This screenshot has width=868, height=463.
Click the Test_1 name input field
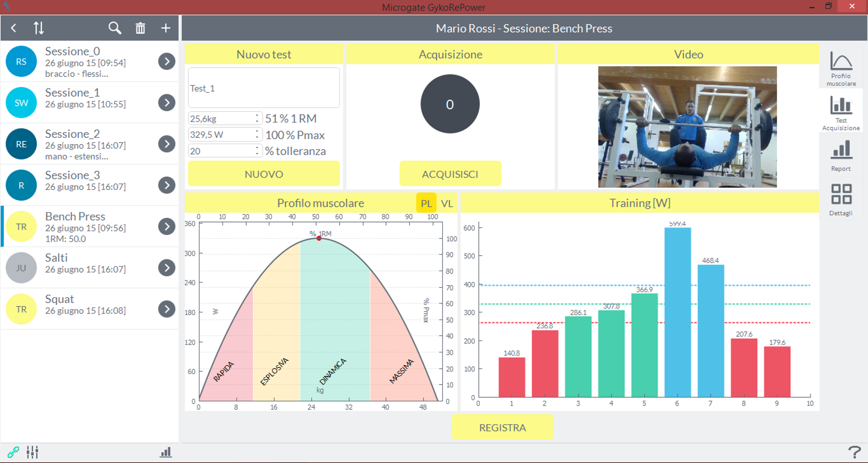(264, 88)
